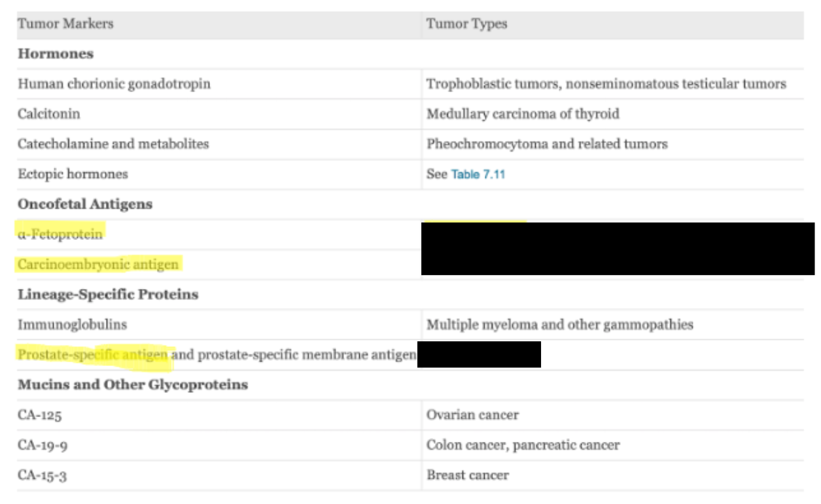Viewport: 821px width, 504px height.
Task: Click the Human chorionic gonadotropin cell
Action: (114, 84)
